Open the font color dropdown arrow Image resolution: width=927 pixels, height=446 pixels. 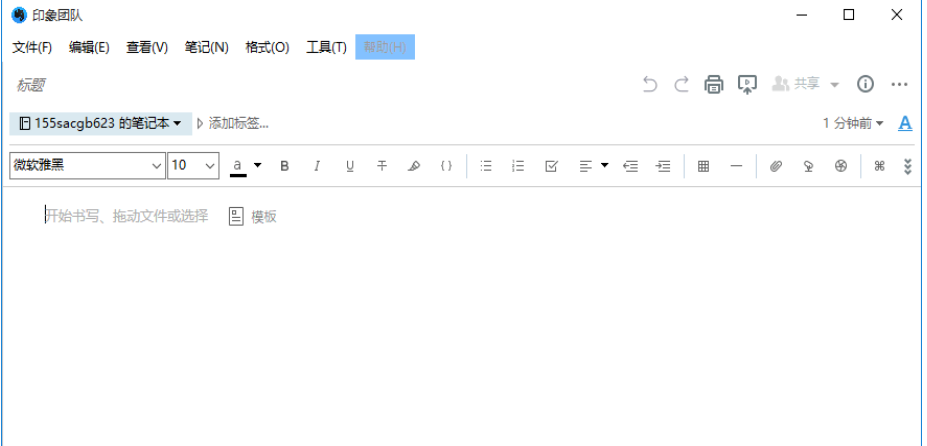click(257, 165)
